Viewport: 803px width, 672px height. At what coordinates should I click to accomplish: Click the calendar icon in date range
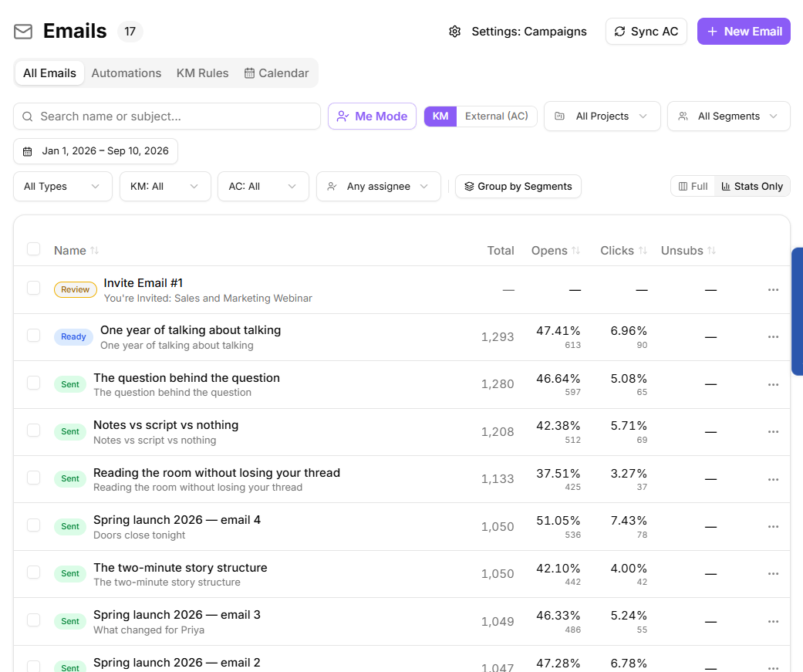pyautogui.click(x=28, y=152)
